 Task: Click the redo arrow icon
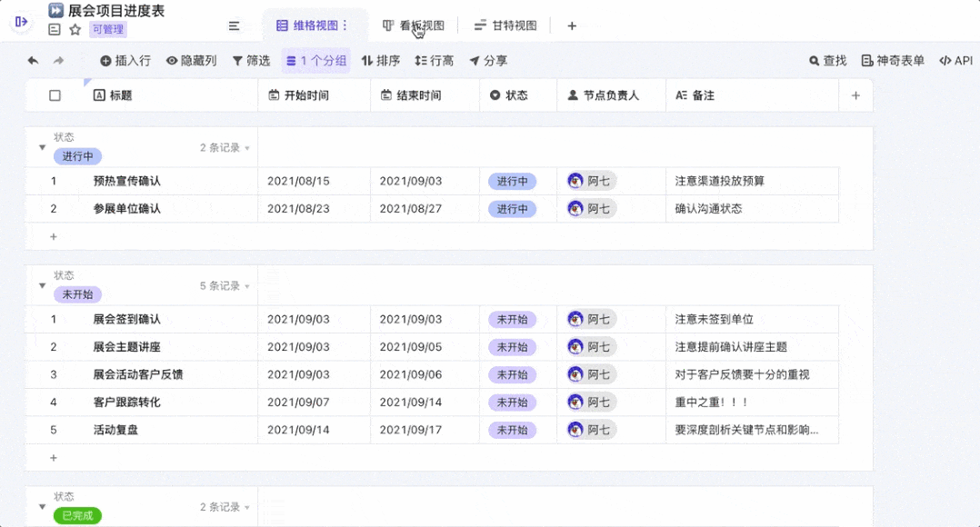point(59,61)
